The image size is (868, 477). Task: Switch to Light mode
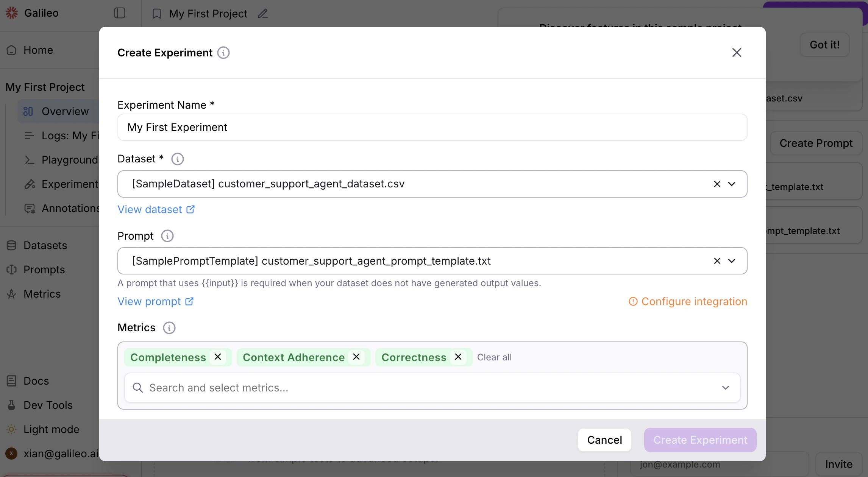[51, 429]
